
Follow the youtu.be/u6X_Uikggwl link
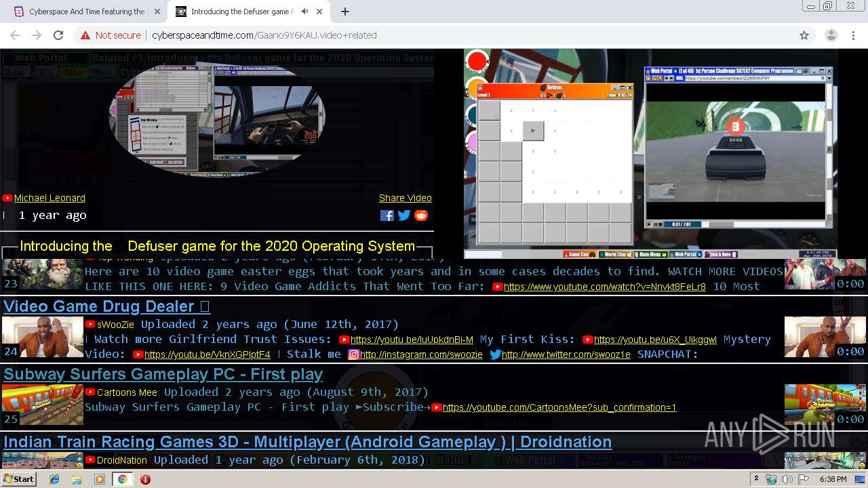655,340
